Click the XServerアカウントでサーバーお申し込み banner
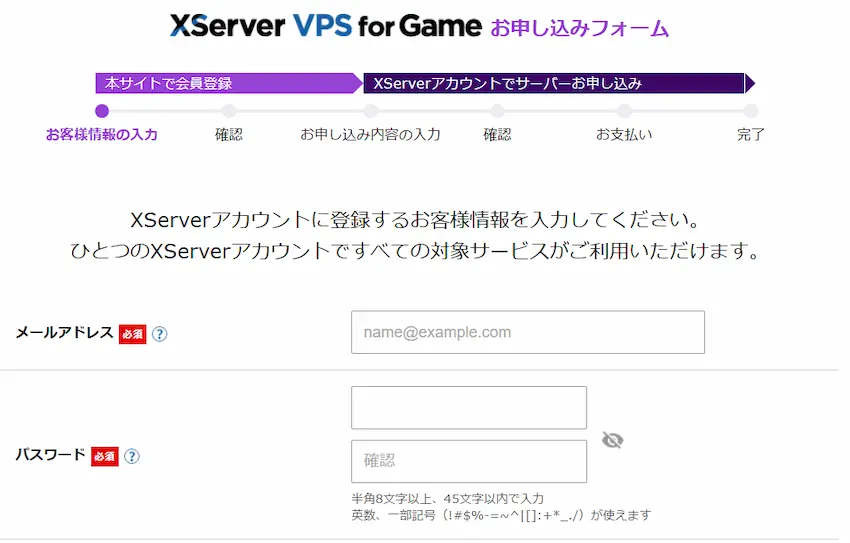 558,83
